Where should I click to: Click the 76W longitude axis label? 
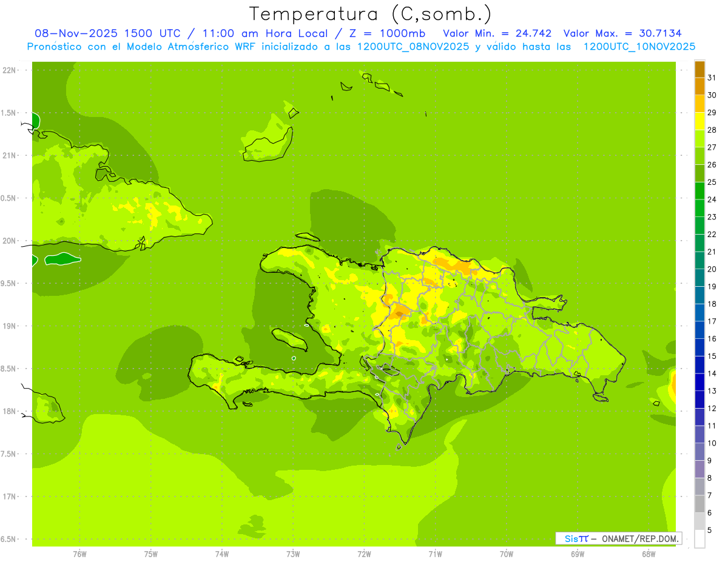[79, 554]
